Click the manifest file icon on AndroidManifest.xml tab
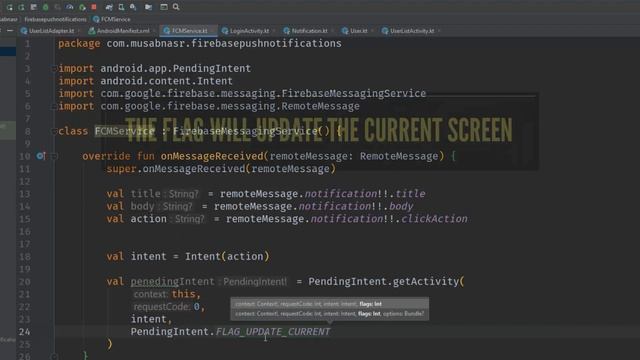 coord(92,31)
